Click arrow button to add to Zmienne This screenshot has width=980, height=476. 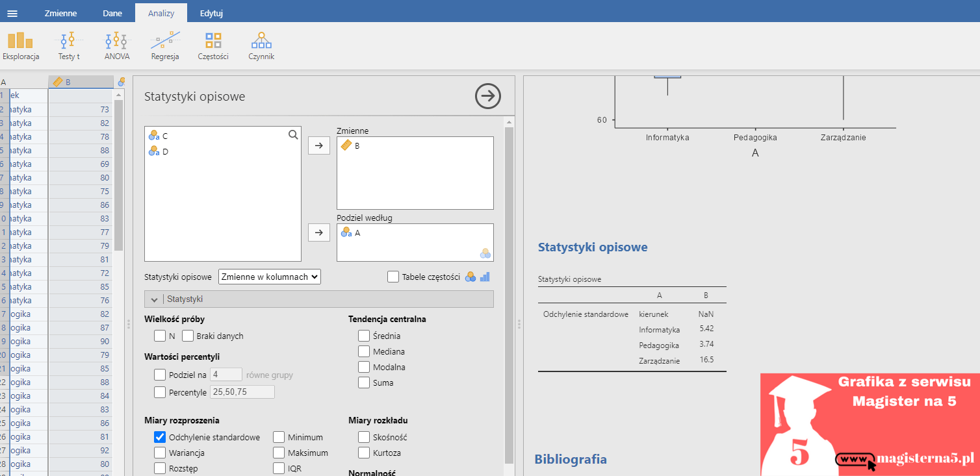point(318,146)
